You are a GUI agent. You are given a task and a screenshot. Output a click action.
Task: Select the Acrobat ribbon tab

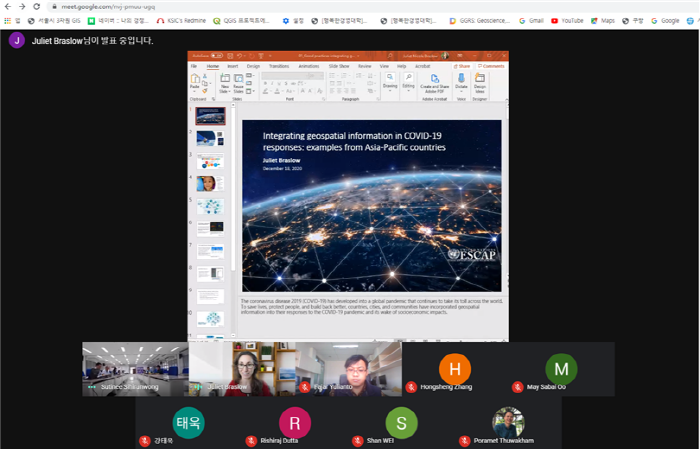[422, 66]
